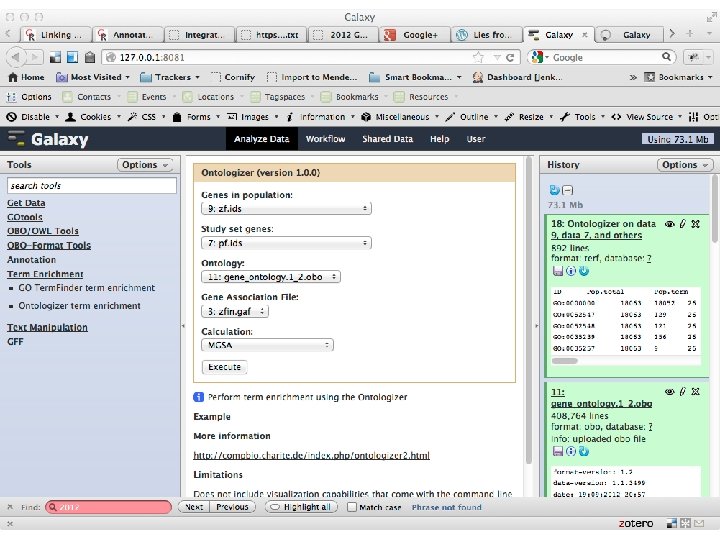Switch to Analyze Data tab
720x540 pixels.
point(261,139)
